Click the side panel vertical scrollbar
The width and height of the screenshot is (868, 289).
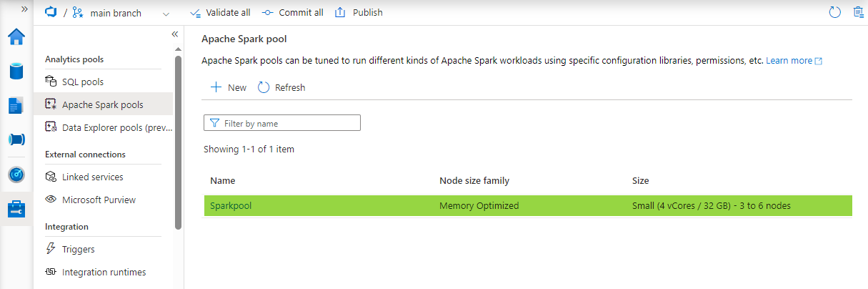tap(178, 142)
